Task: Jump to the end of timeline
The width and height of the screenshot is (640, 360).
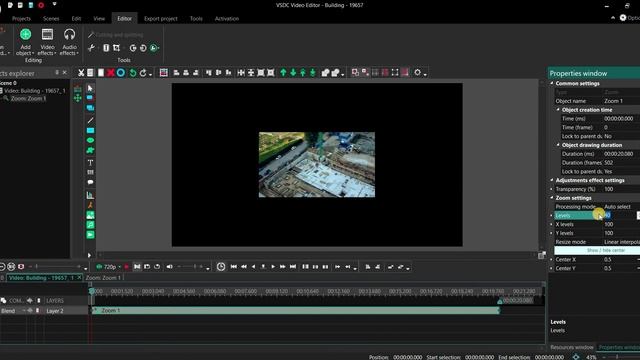Action: (x=293, y=267)
